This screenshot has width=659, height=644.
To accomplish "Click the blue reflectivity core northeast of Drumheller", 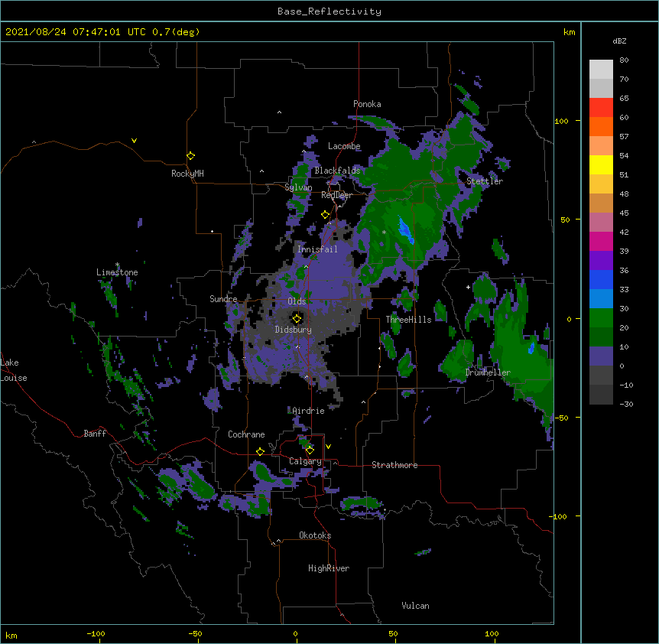I will pyautogui.click(x=531, y=349).
